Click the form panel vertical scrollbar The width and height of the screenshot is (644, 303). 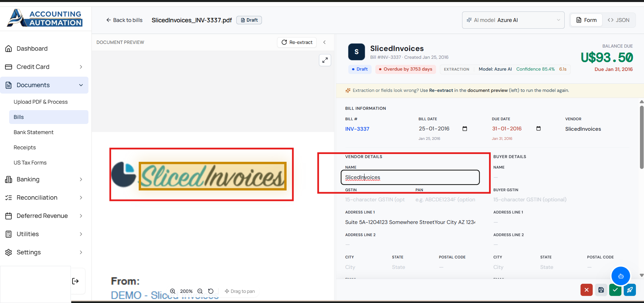(x=642, y=137)
